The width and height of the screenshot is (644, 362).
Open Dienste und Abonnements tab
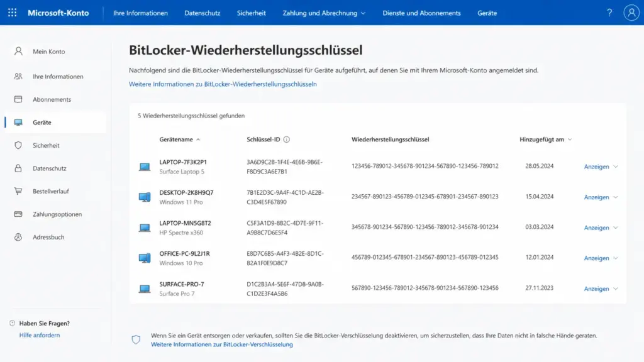coord(421,13)
